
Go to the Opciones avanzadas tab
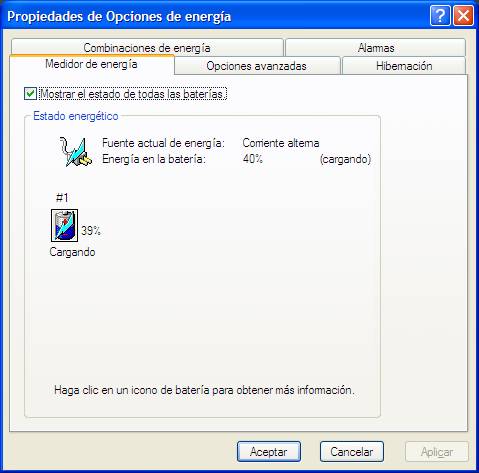257,66
